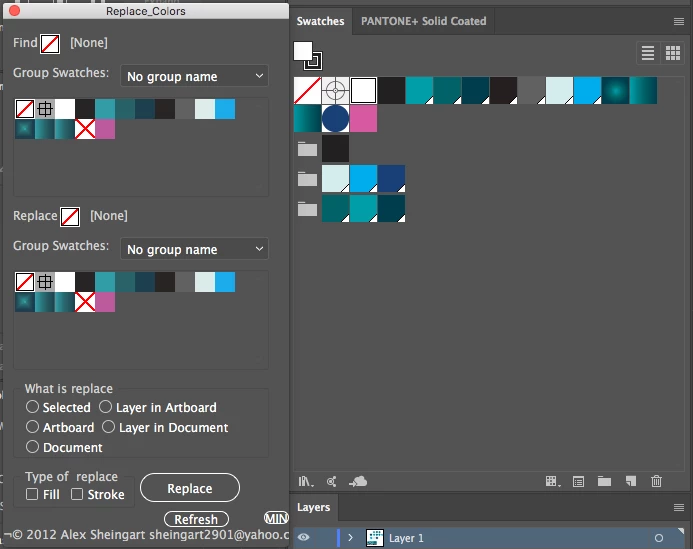Click the fill/stroke indicator in Swatches
The height and width of the screenshot is (549, 693).
(308, 56)
